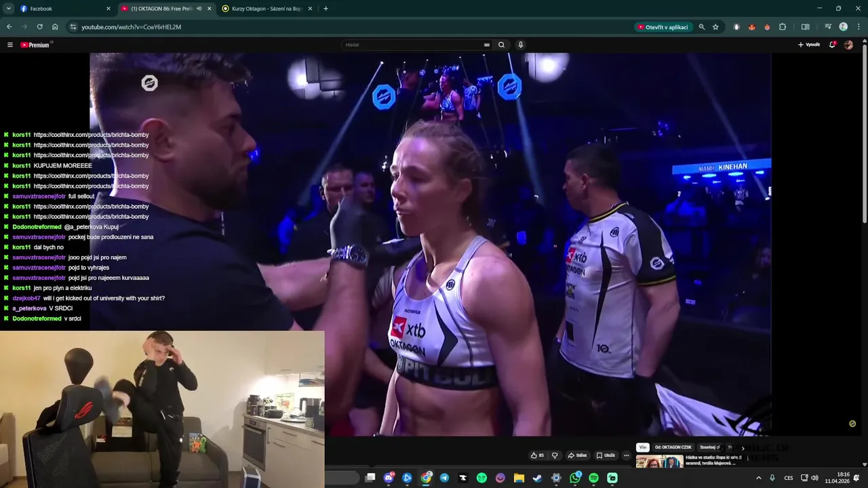
Task: Open Spotify from the taskbar
Action: click(x=593, y=478)
